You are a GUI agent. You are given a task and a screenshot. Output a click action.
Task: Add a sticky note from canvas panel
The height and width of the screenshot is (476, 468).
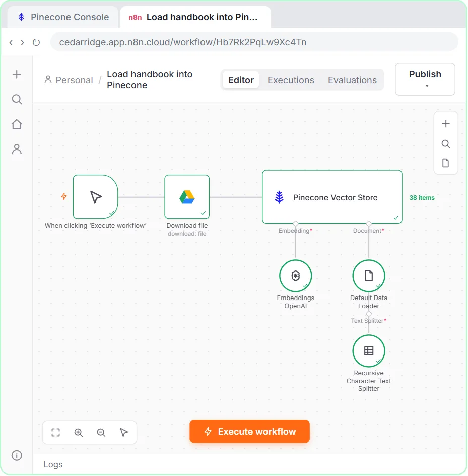pos(445,163)
